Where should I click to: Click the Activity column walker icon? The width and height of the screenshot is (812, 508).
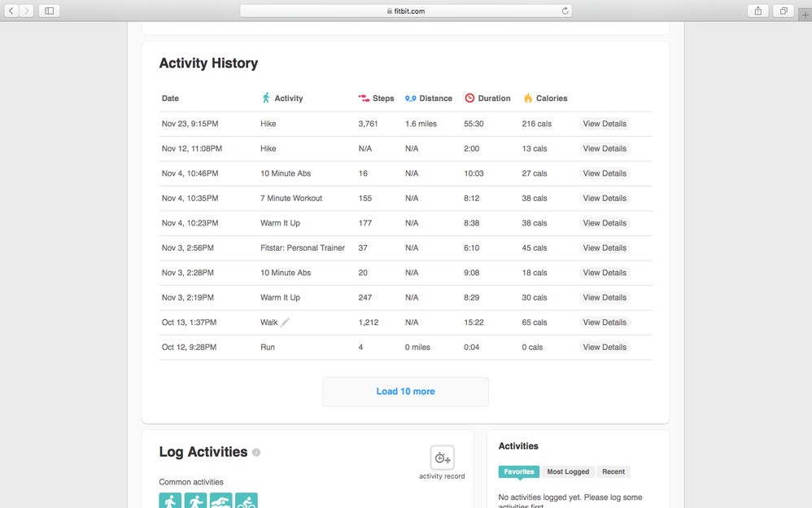(266, 98)
